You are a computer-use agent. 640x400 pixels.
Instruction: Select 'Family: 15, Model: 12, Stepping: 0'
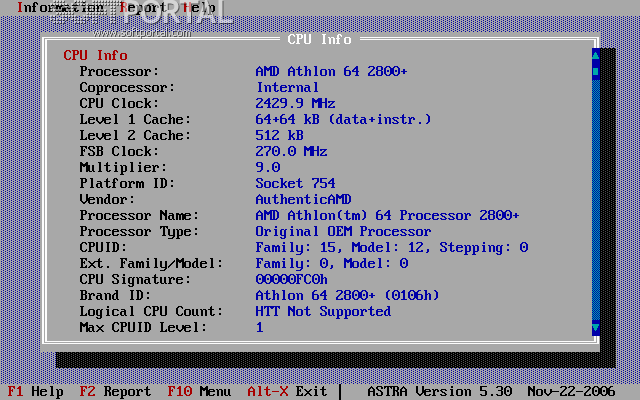pos(392,247)
